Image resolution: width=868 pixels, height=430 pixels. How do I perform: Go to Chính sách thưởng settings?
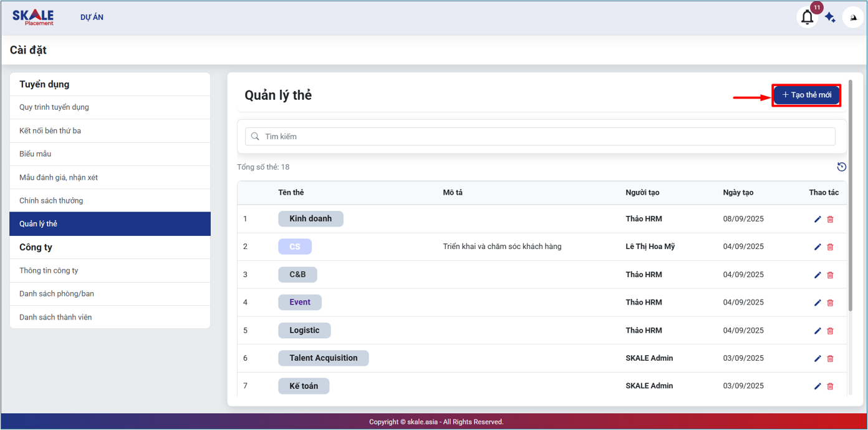point(51,200)
